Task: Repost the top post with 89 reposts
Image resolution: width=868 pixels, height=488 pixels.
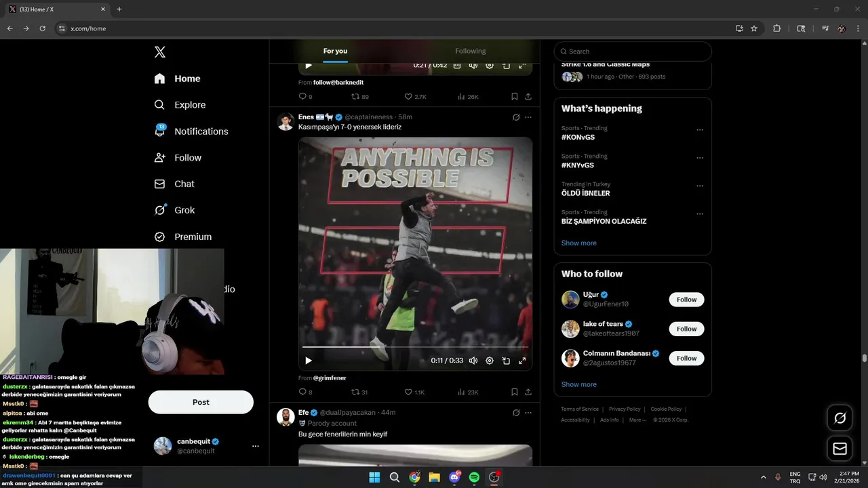Action: coord(360,97)
